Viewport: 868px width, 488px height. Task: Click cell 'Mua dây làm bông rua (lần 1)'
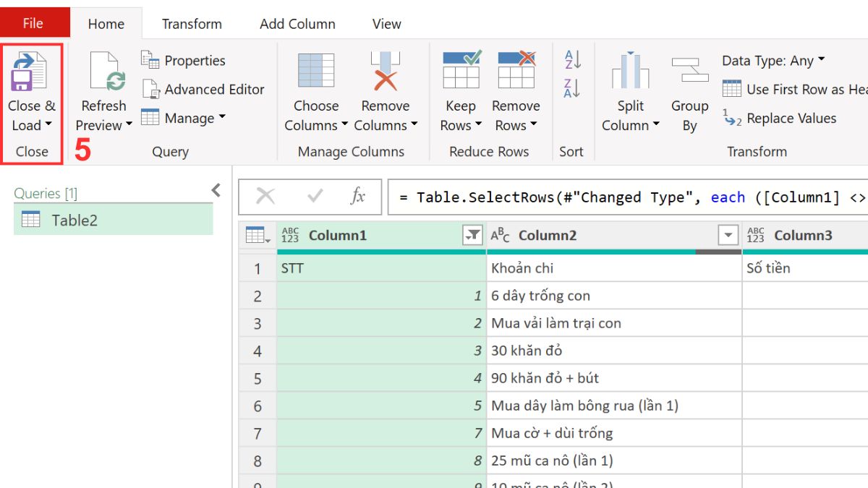pyautogui.click(x=614, y=406)
